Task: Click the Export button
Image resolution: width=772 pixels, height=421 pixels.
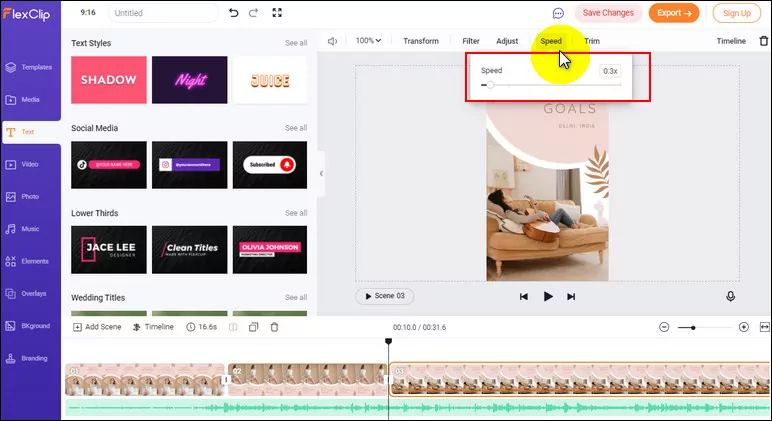Action: tap(674, 13)
